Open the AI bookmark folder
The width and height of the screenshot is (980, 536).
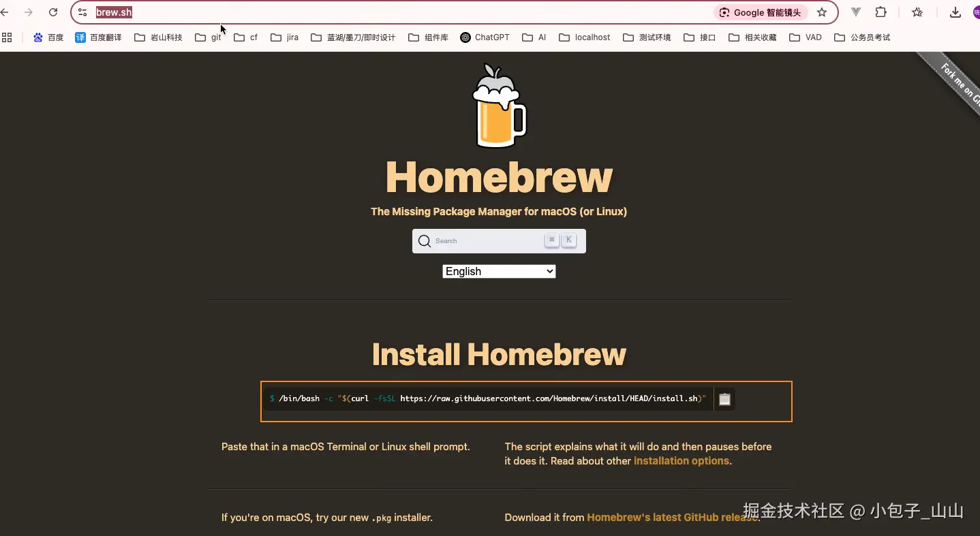[534, 37]
